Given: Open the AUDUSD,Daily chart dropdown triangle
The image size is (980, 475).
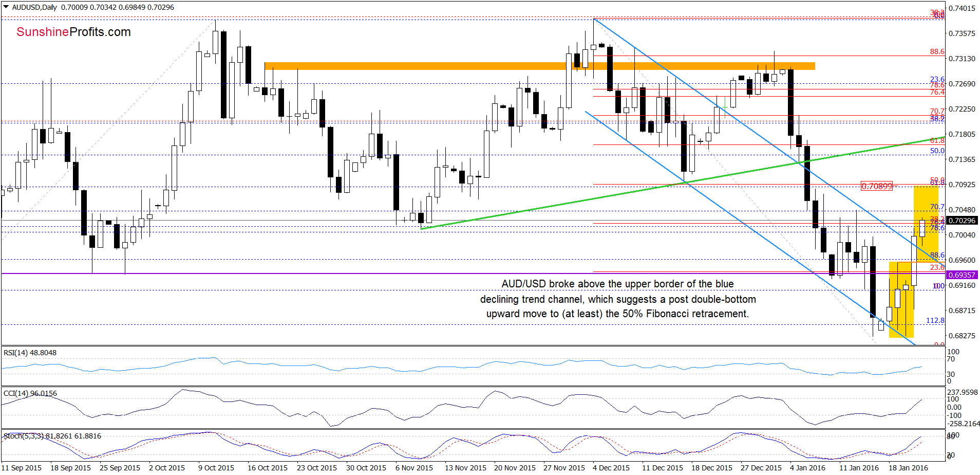Looking at the screenshot, I should point(6,7).
